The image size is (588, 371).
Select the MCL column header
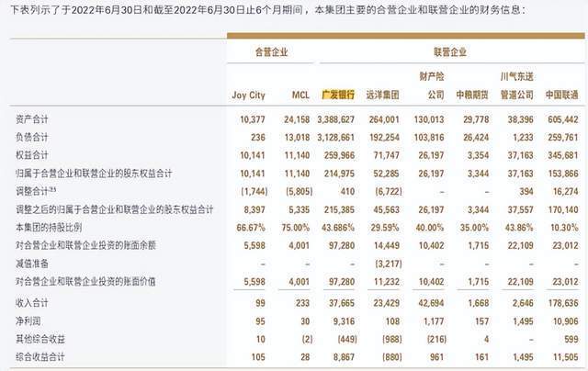(x=300, y=95)
